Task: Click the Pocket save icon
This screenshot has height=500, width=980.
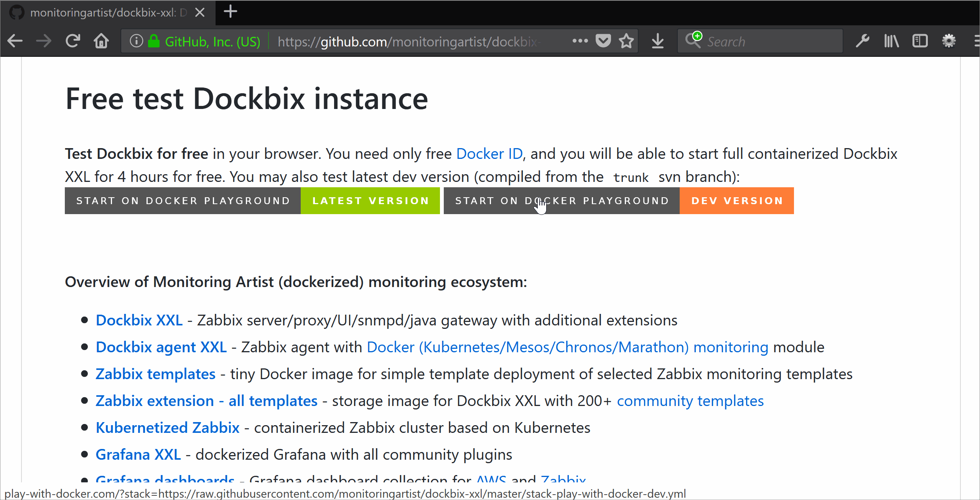Action: point(604,41)
